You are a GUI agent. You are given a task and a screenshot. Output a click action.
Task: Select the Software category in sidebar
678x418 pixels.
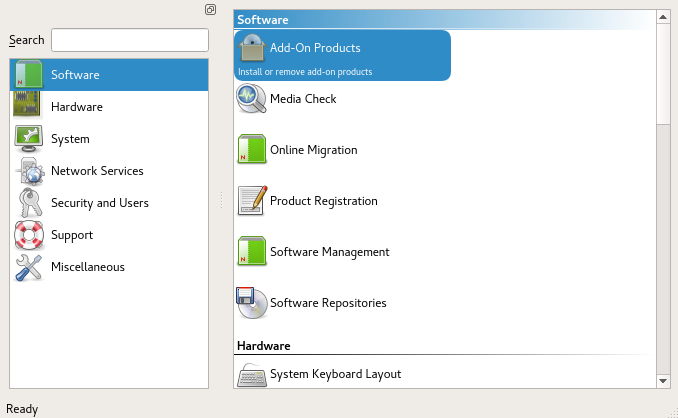[75, 75]
